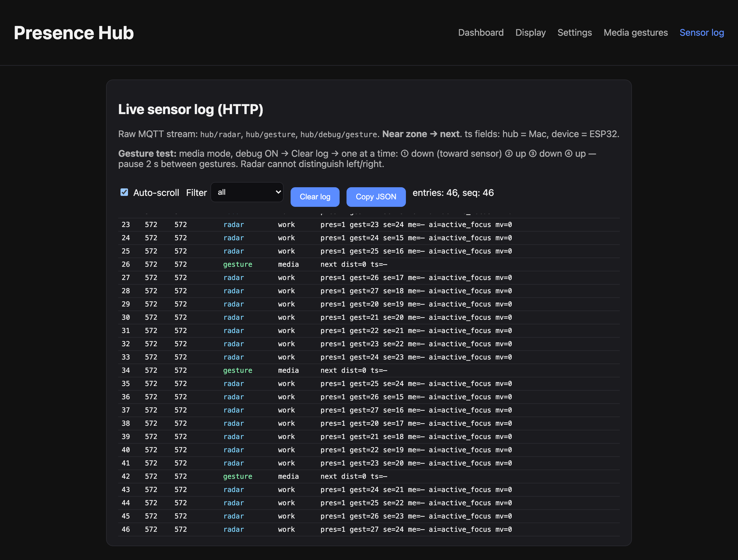738x560 pixels.
Task: Select log row number 38
Action: coord(369,424)
